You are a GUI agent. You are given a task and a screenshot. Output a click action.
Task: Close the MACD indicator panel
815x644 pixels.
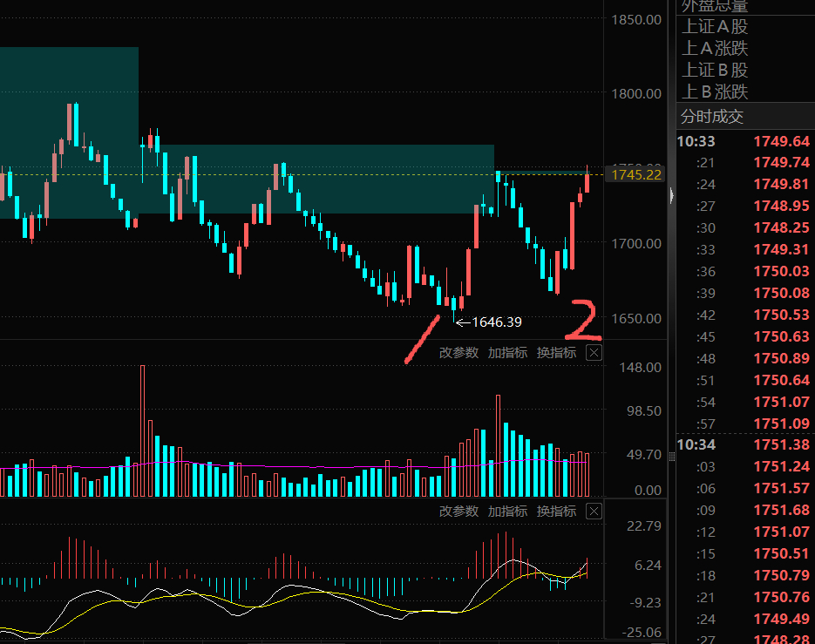(594, 512)
